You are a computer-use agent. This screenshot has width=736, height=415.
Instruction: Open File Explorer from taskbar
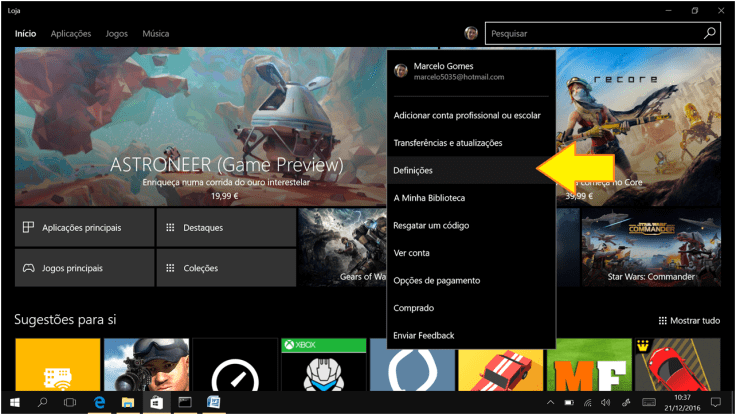(128, 402)
